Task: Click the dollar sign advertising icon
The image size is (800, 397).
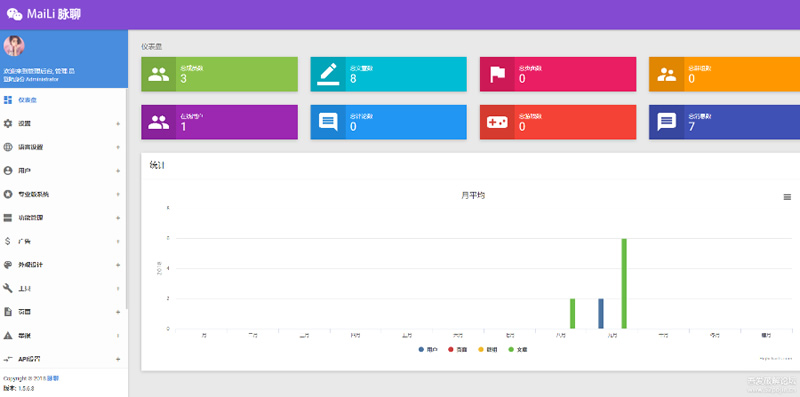Action: click(8, 241)
